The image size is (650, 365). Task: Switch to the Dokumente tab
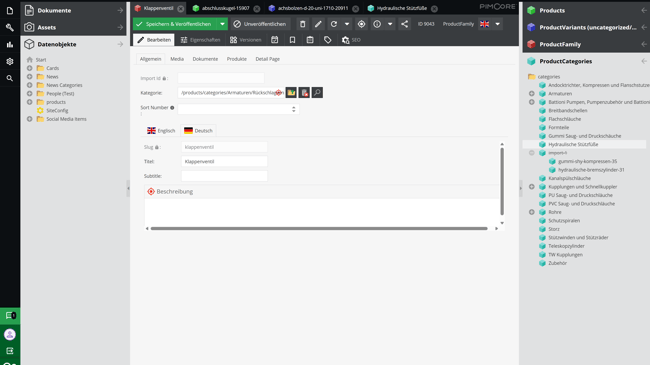click(205, 59)
